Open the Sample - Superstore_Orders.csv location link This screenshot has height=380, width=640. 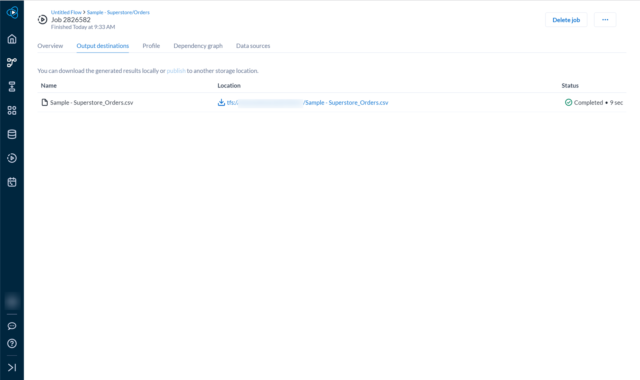click(x=307, y=102)
